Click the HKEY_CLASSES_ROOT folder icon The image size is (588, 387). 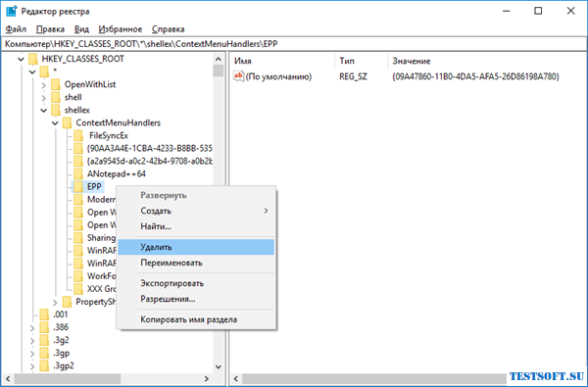pyautogui.click(x=33, y=59)
